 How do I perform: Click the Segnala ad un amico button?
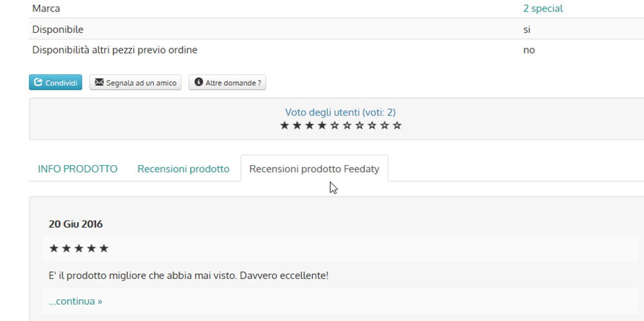point(135,83)
